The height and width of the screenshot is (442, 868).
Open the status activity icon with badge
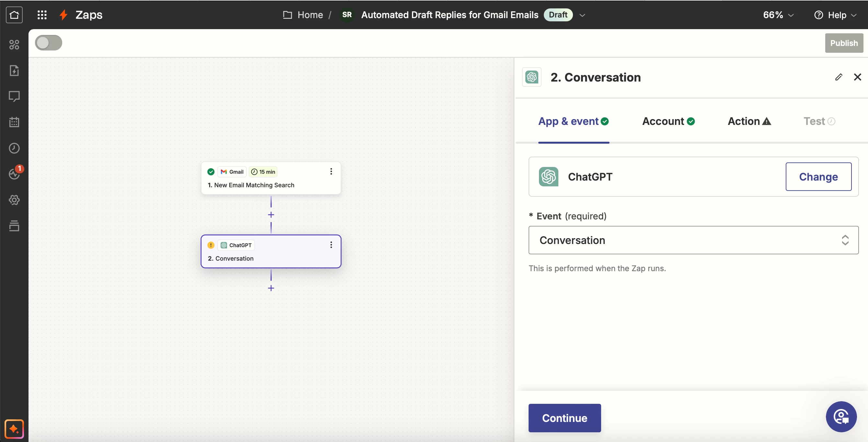14,173
